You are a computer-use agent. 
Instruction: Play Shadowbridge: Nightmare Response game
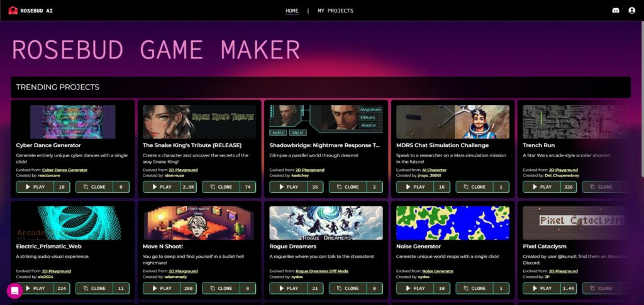pyautogui.click(x=288, y=187)
